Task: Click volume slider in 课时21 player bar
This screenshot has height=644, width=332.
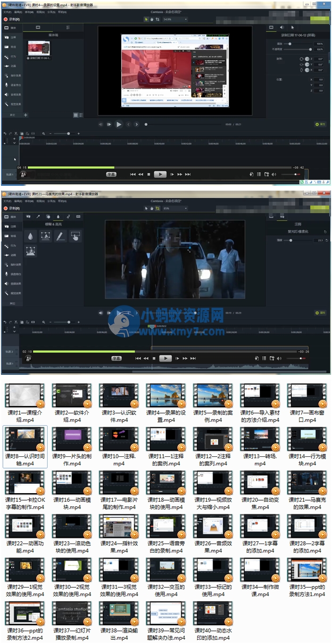Action: [x=296, y=358]
